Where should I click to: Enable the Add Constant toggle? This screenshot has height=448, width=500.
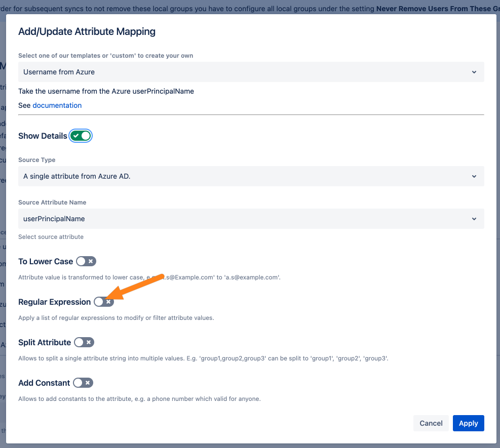pos(83,383)
